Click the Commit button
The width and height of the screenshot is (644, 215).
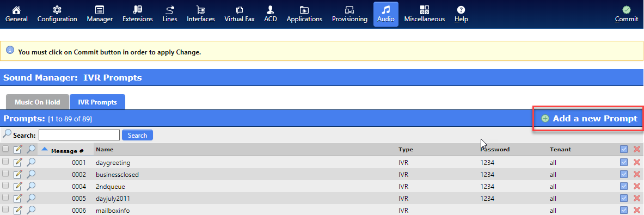point(627,14)
